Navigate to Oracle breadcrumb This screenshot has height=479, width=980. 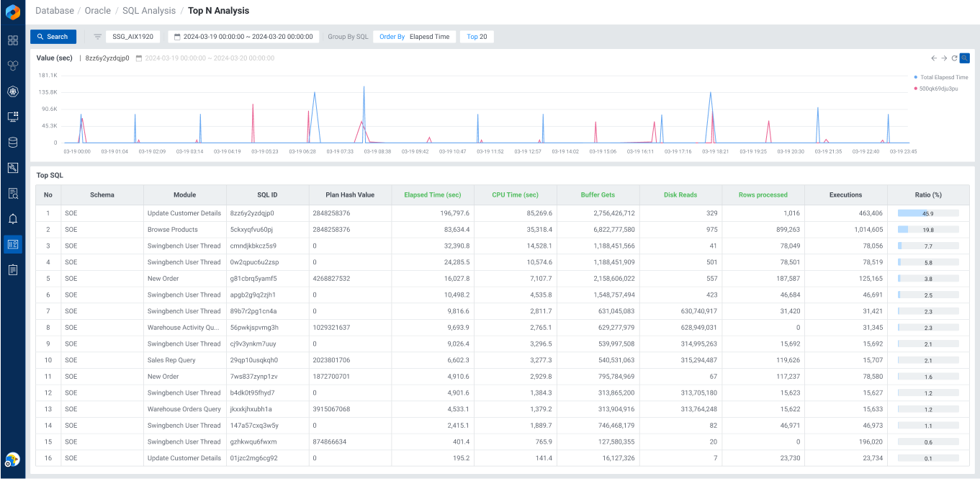[98, 11]
